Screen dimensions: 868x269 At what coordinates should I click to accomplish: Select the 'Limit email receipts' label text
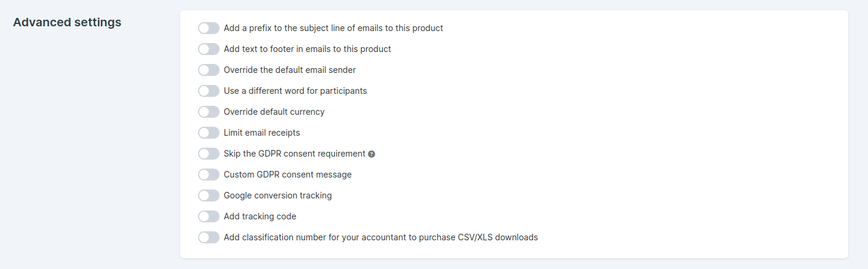point(262,133)
